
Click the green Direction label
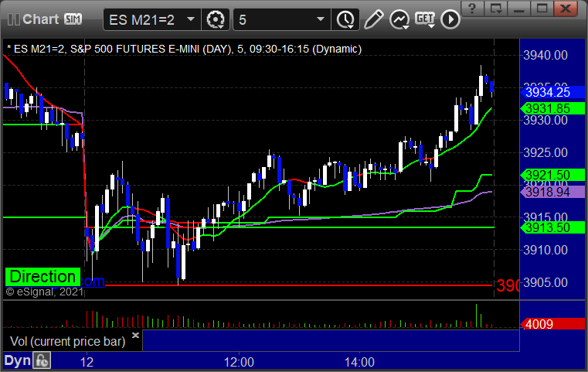(x=42, y=277)
